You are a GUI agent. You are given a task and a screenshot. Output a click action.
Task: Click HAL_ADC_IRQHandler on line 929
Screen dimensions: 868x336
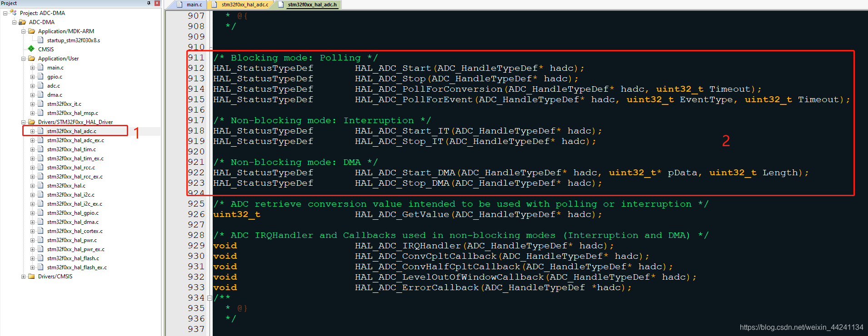tap(408, 246)
